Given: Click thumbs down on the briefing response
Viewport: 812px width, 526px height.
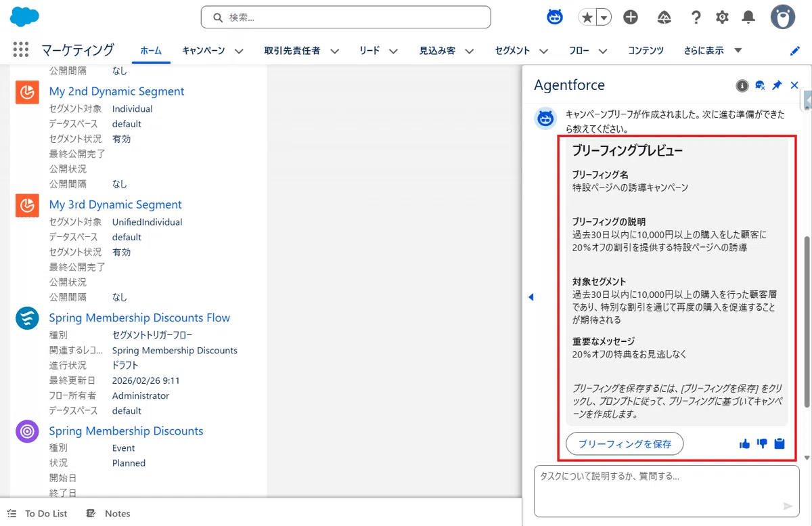Looking at the screenshot, I should coord(763,444).
